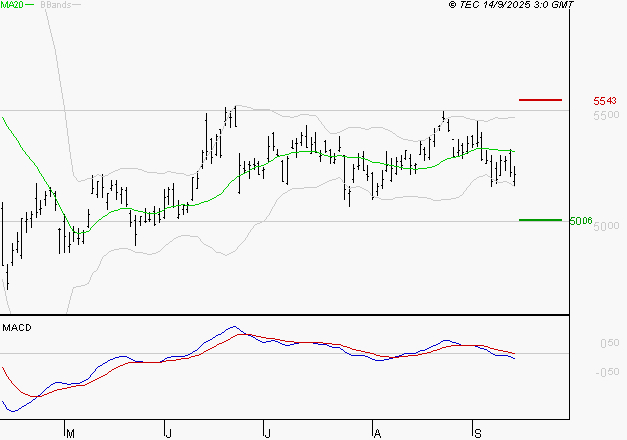Click the gray line sample beside BBands
The image size is (627, 440).
click(x=78, y=6)
